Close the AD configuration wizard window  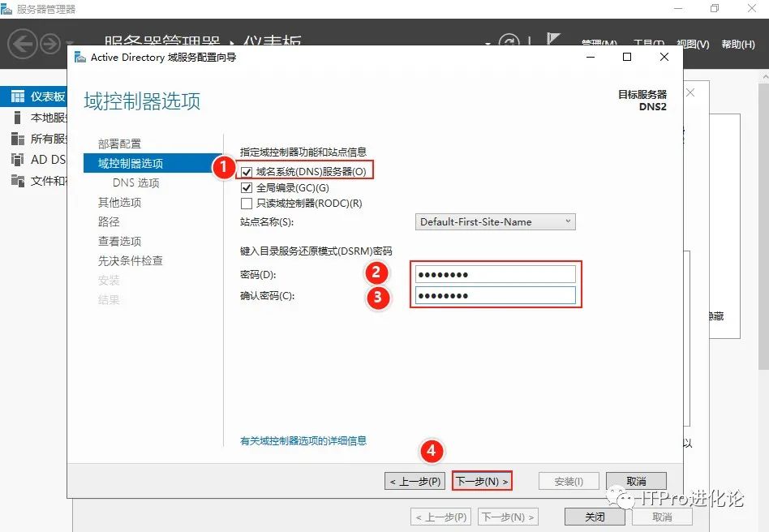click(x=664, y=57)
